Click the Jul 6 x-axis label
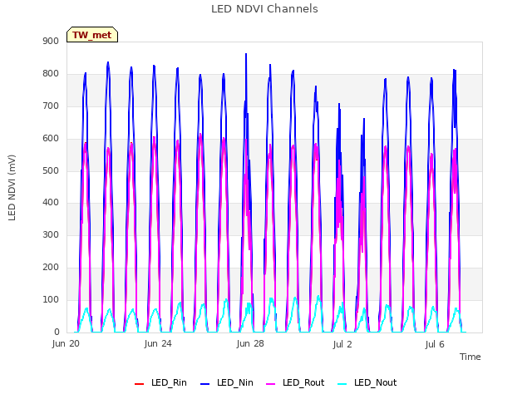 pos(435,344)
